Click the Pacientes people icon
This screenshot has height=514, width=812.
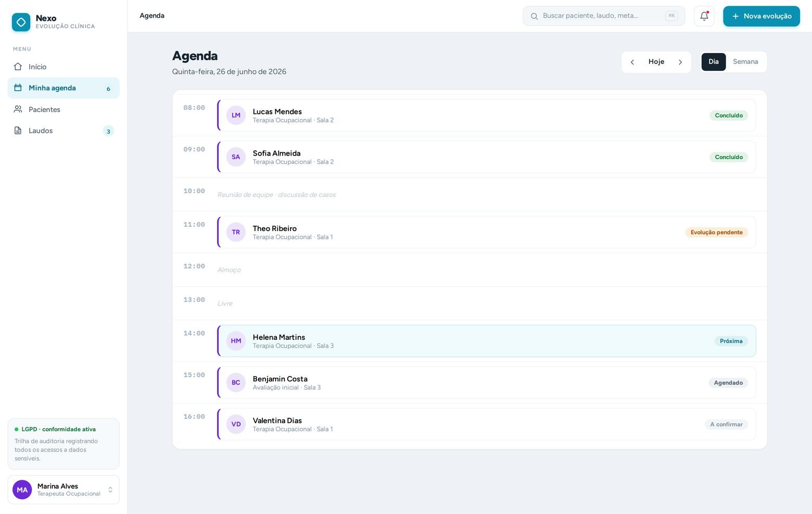pyautogui.click(x=18, y=109)
